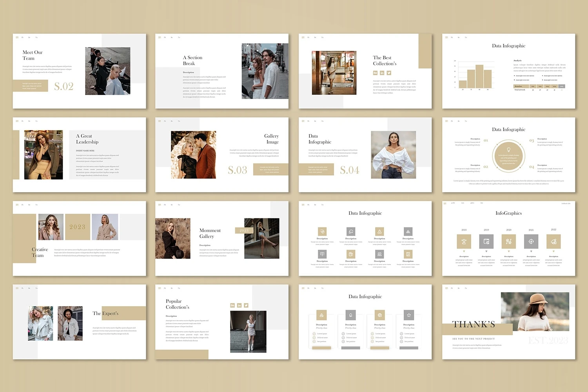Click the down arrow below the 2020 tile
The image size is (588, 392).
509,251
